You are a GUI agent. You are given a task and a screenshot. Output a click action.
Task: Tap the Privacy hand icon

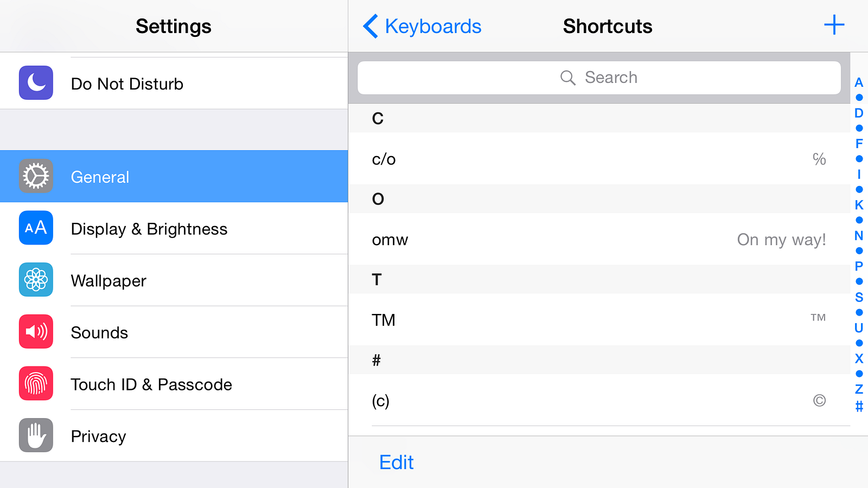[36, 435]
